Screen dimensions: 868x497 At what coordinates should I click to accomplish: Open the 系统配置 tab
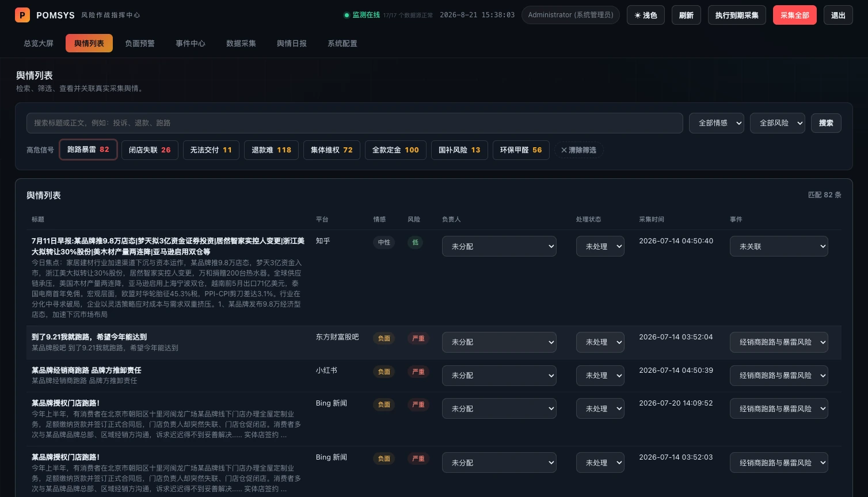click(342, 43)
